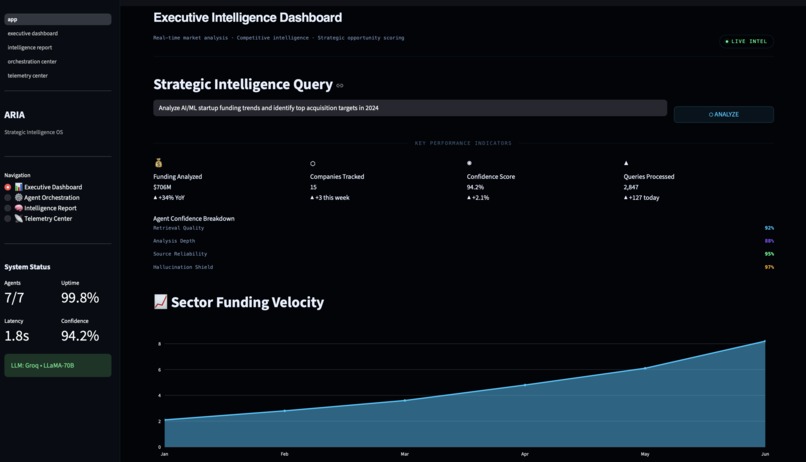Click the $706M funding value
The image size is (806, 462).
pyautogui.click(x=162, y=187)
